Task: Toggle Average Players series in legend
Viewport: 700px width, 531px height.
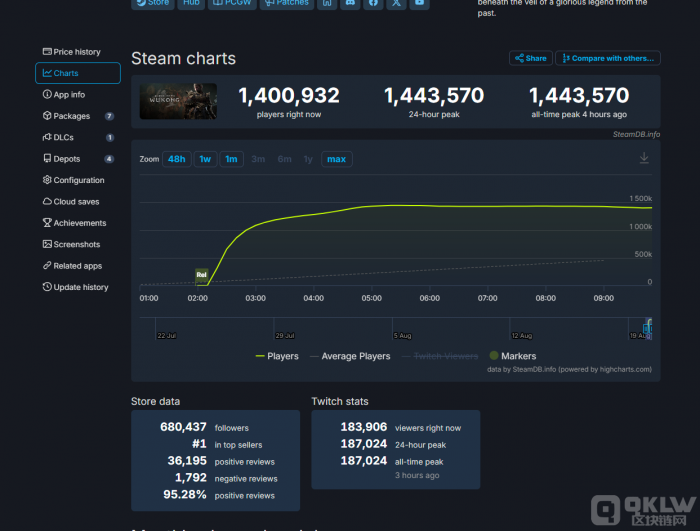Action: click(x=350, y=356)
